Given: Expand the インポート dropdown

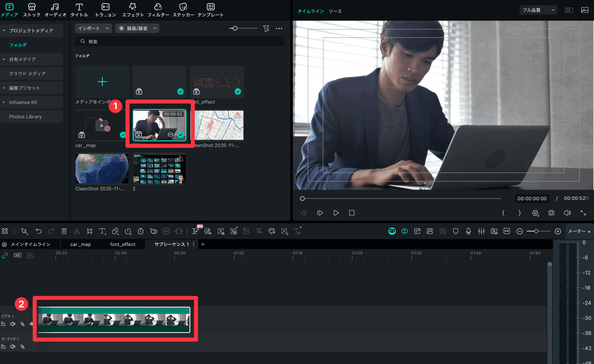Looking at the screenshot, I should click(93, 28).
